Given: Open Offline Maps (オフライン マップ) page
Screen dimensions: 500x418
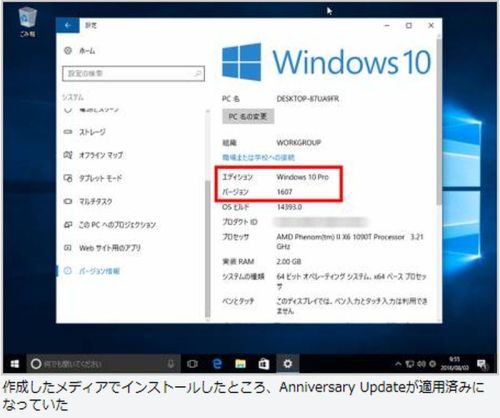Looking at the screenshot, I should 101,155.
